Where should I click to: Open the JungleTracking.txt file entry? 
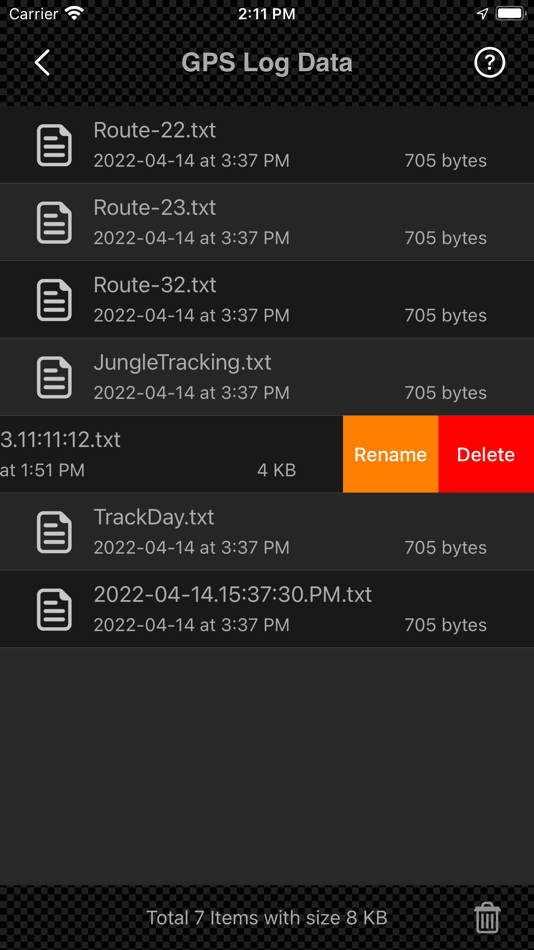pyautogui.click(x=267, y=377)
